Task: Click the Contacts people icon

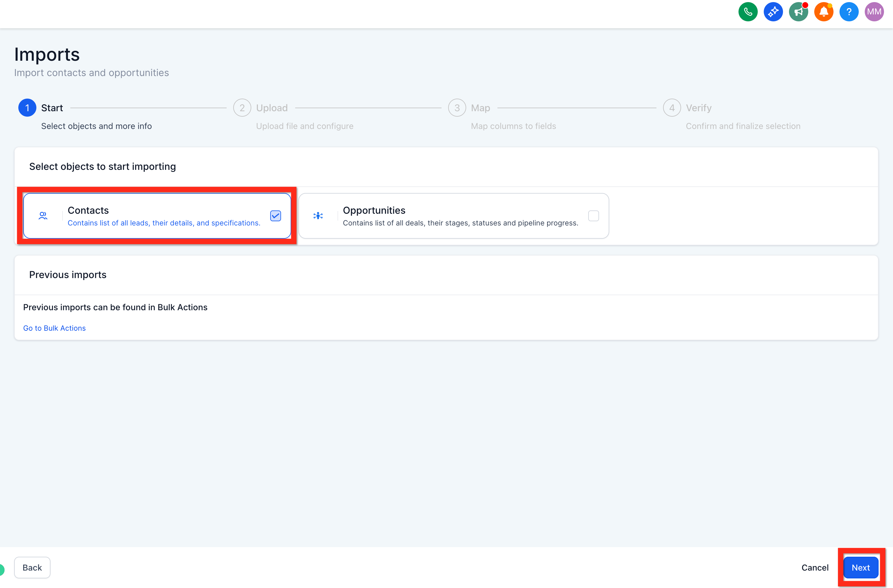Action: click(x=43, y=216)
